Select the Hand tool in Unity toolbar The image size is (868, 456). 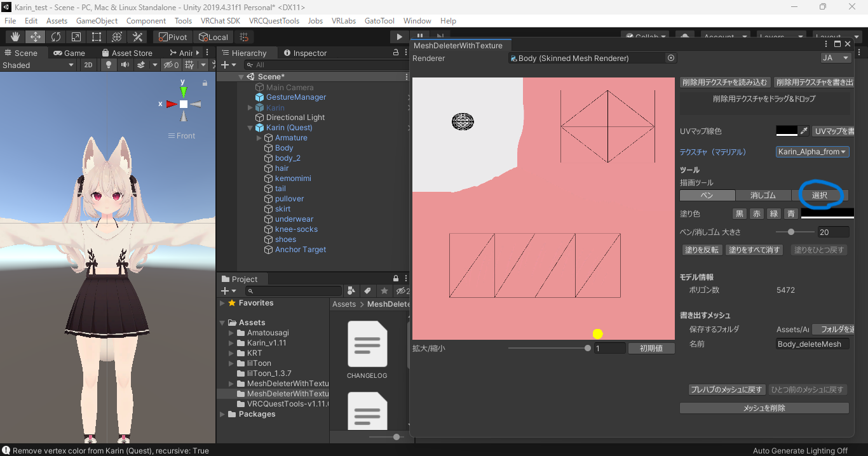tap(15, 37)
